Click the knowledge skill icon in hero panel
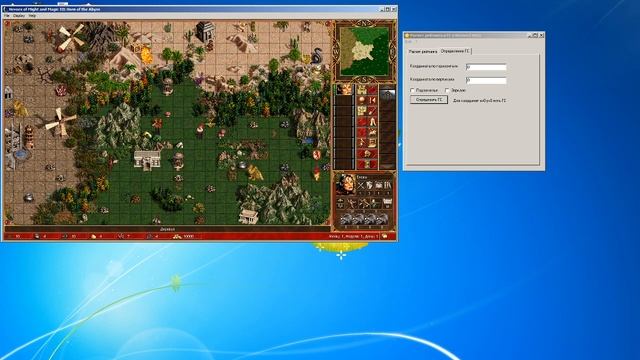 click(388, 185)
